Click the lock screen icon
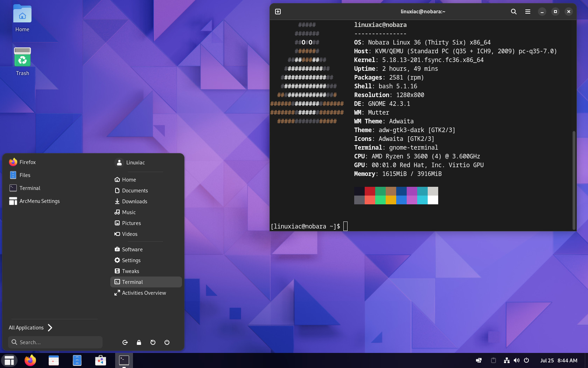The width and height of the screenshot is (588, 368). [139, 342]
